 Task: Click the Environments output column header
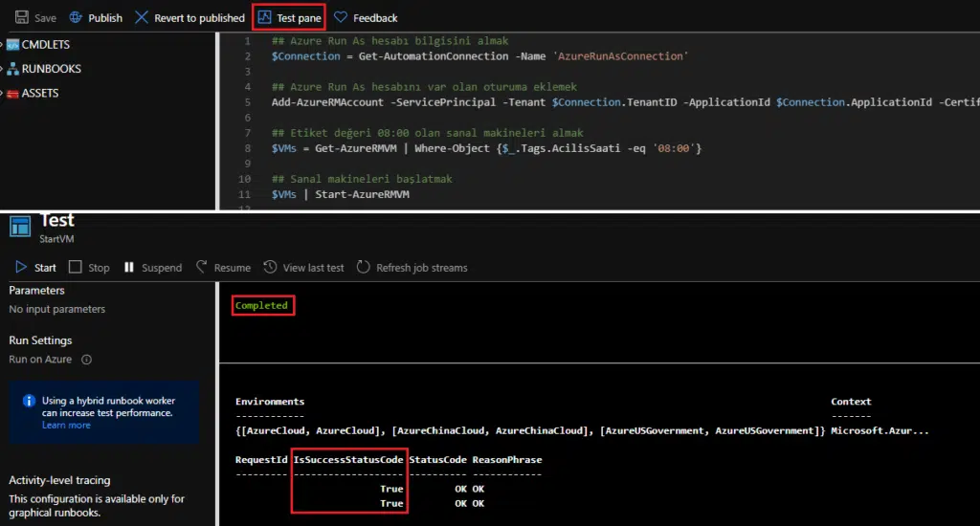270,401
